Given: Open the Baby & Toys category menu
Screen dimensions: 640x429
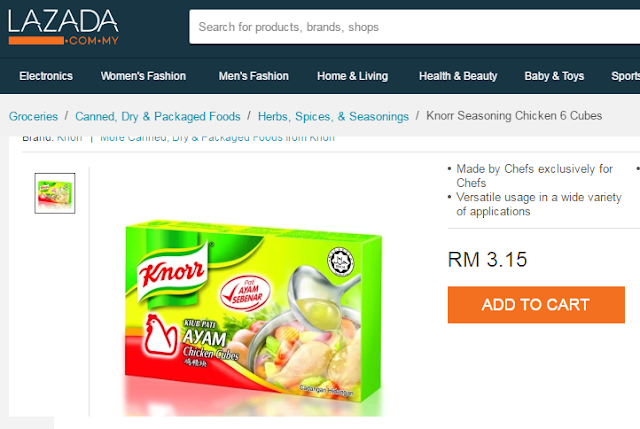Looking at the screenshot, I should click(554, 76).
